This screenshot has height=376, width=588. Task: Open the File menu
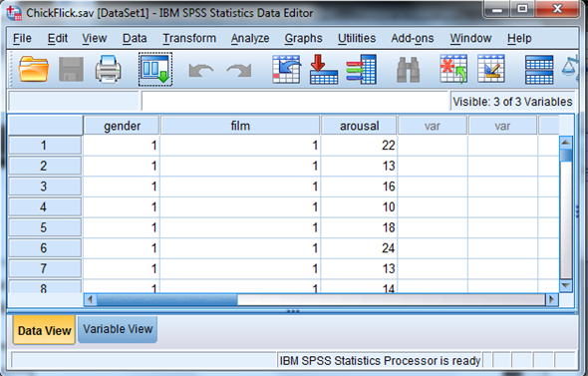[x=22, y=38]
